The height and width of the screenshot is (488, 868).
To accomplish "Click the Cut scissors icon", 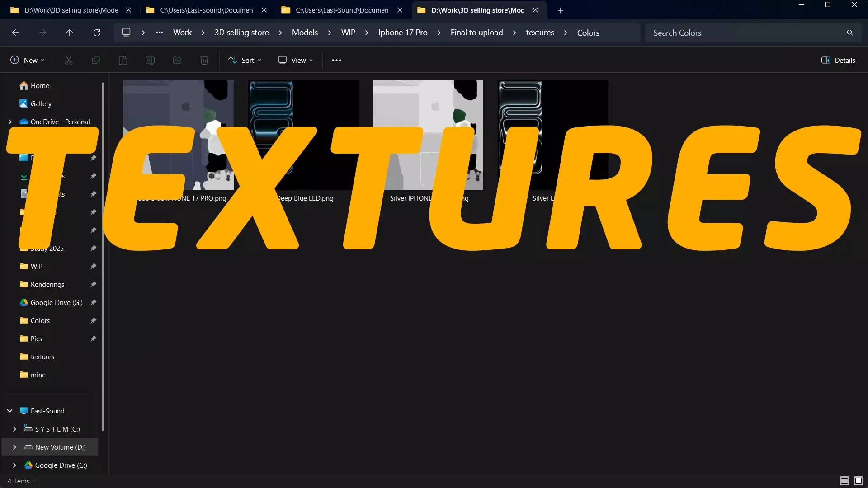I will pyautogui.click(x=69, y=60).
